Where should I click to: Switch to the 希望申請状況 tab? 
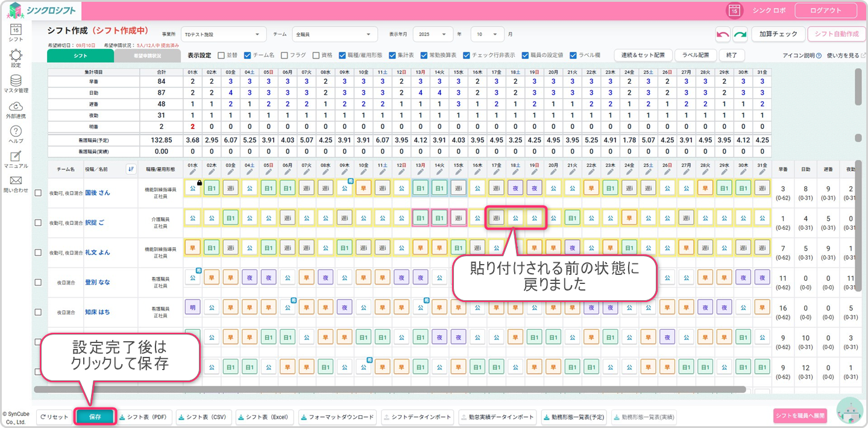[x=147, y=55]
